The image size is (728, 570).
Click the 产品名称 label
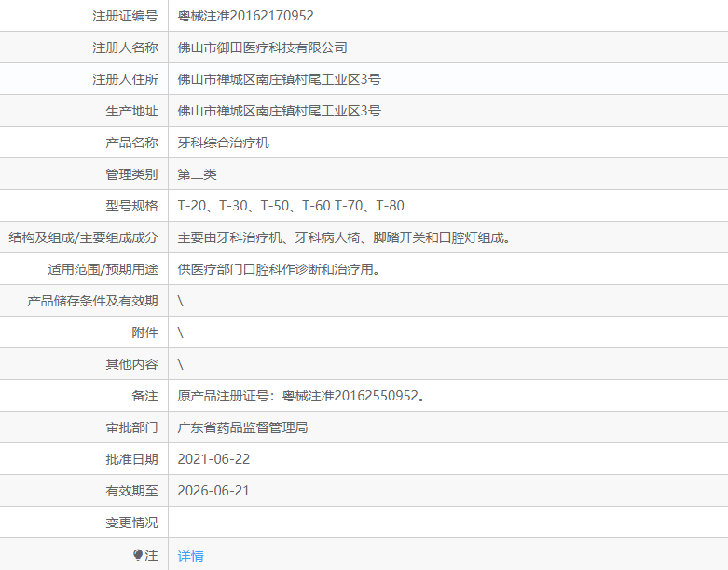131,142
